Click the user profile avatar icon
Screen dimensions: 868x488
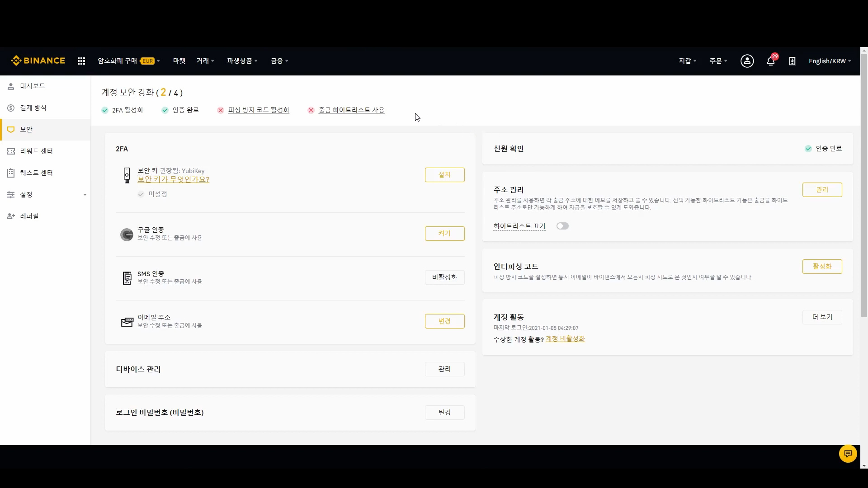click(747, 61)
